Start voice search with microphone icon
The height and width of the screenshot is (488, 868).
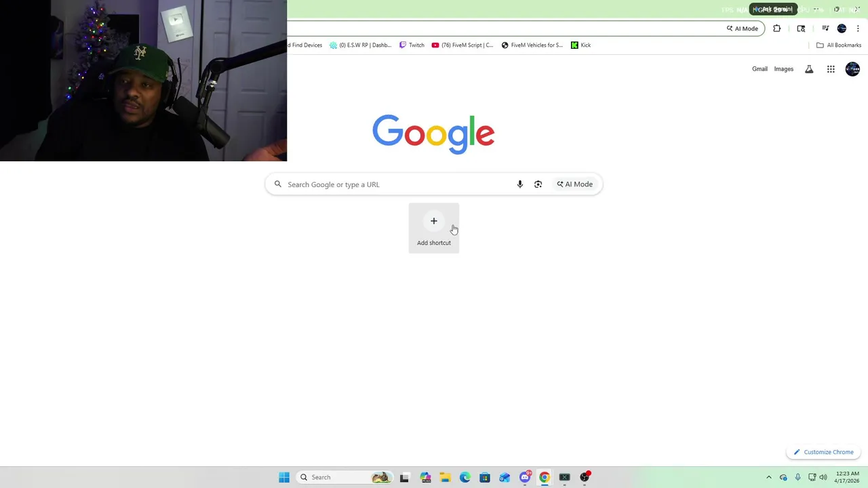pos(520,184)
